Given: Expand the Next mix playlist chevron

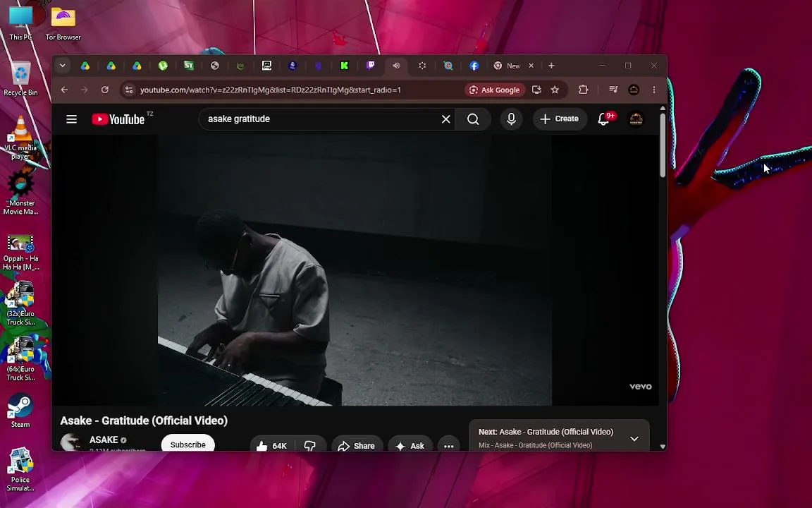Looking at the screenshot, I should tap(634, 439).
